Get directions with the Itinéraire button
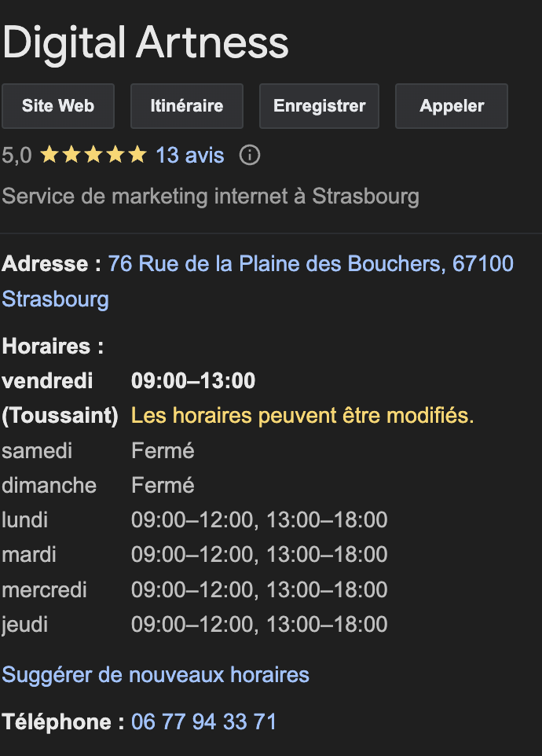This screenshot has height=756, width=542. pos(186,106)
